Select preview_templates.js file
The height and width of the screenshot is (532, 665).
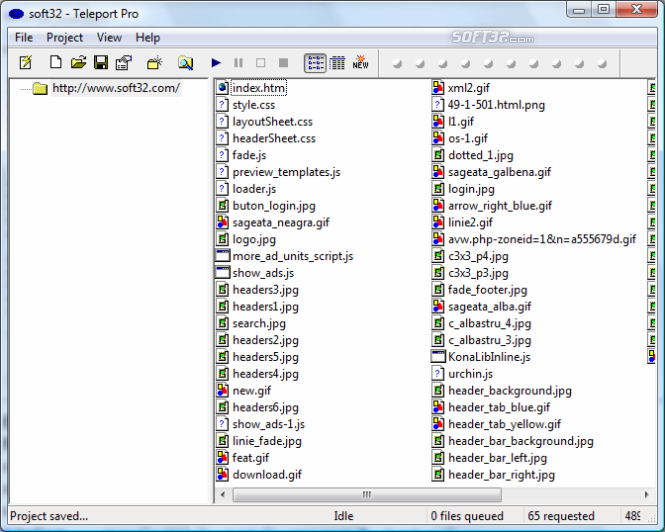click(x=286, y=172)
